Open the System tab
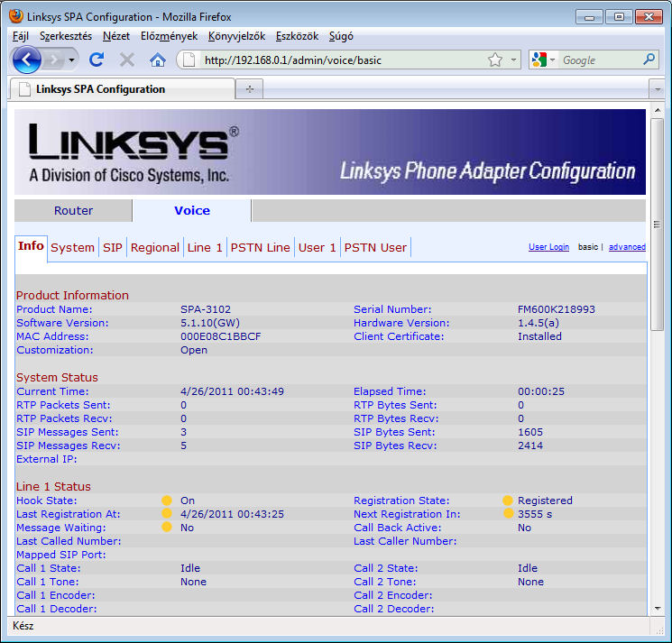The height and width of the screenshot is (643, 672). (72, 248)
